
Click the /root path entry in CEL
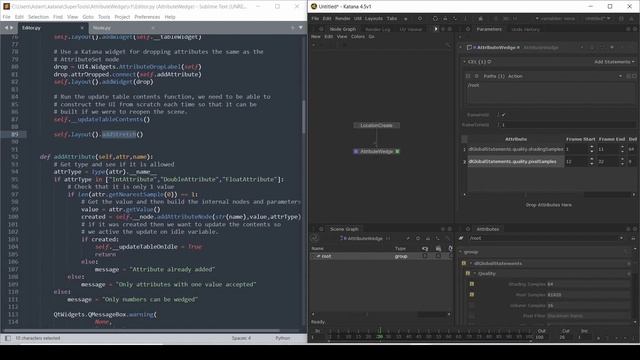pyautogui.click(x=473, y=85)
